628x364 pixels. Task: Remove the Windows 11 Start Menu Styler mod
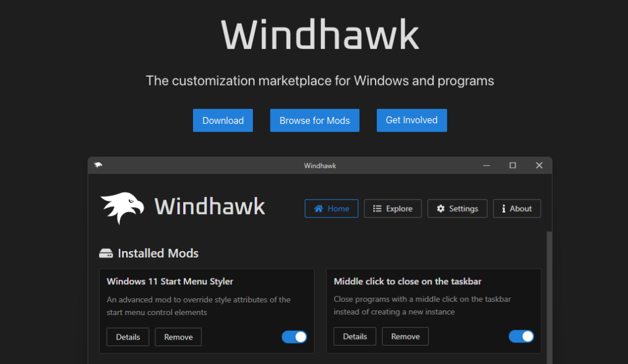(x=178, y=337)
